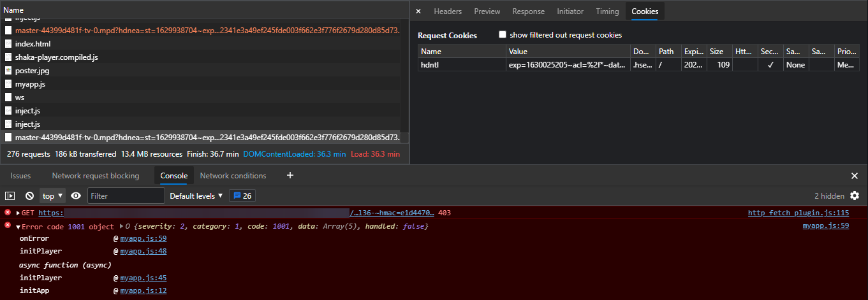Sort cookies by Value column

(568, 52)
